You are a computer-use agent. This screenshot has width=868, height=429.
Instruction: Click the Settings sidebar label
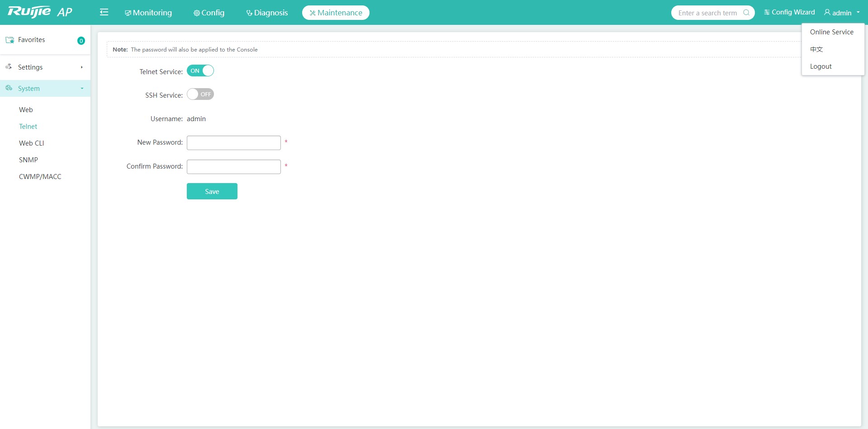click(x=30, y=67)
